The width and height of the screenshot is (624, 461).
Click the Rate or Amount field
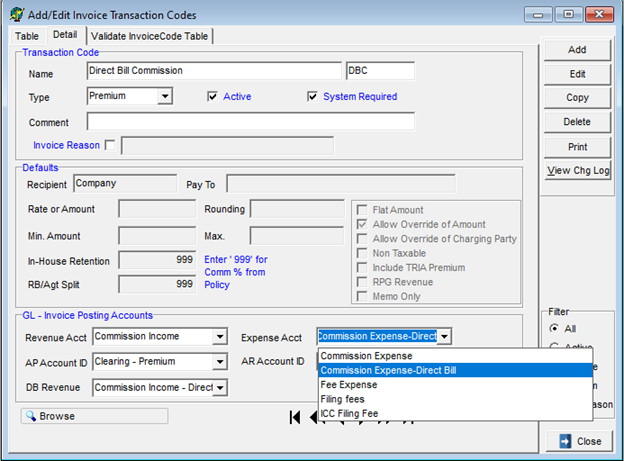coord(157,209)
